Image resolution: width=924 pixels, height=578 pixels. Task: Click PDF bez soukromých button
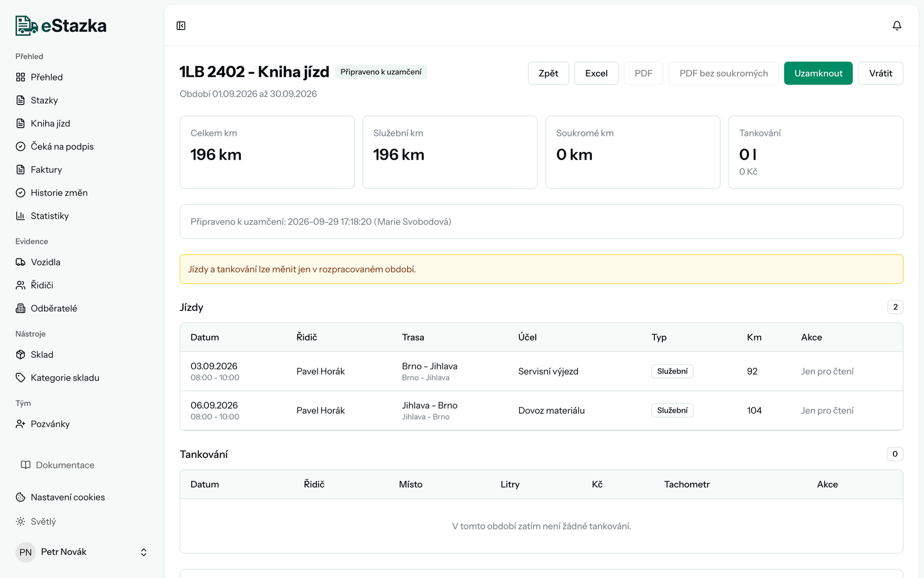coord(724,73)
